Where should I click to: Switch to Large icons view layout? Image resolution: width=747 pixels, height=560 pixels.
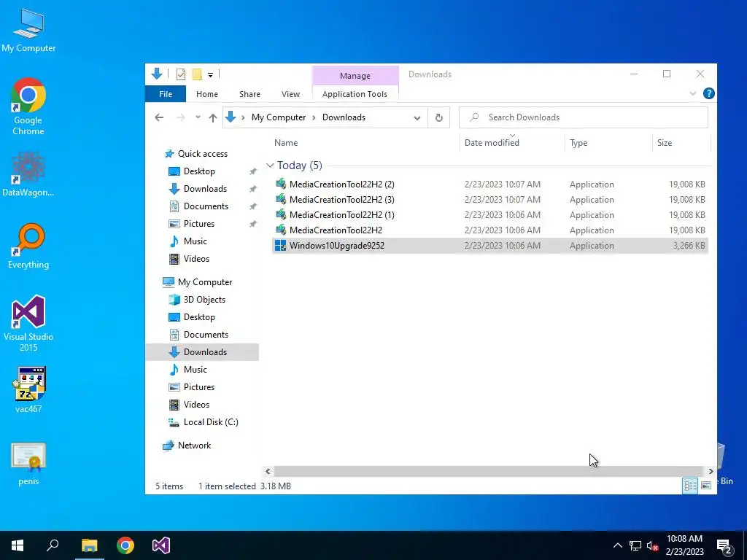click(x=706, y=486)
